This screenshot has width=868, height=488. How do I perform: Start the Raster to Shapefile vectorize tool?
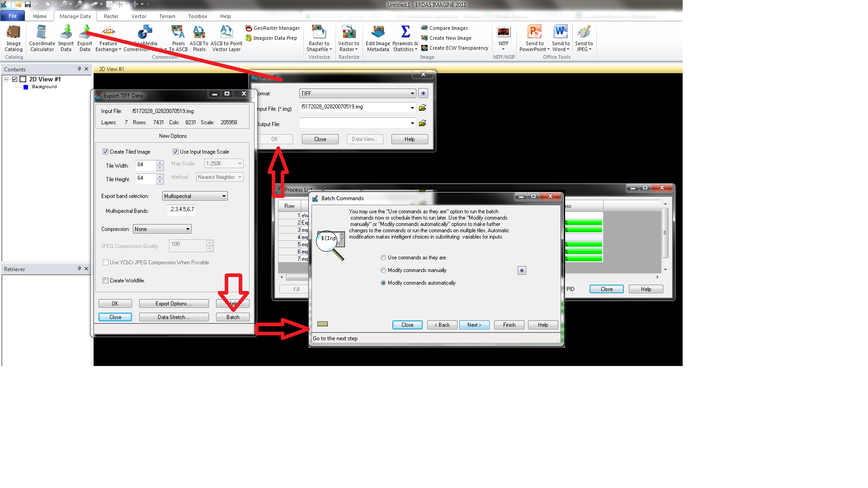click(x=319, y=38)
